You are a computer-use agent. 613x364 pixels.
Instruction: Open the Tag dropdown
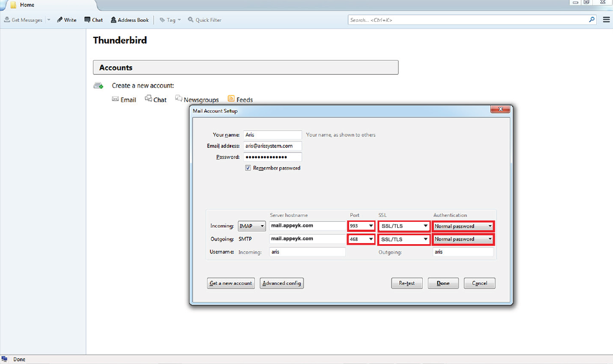point(170,20)
